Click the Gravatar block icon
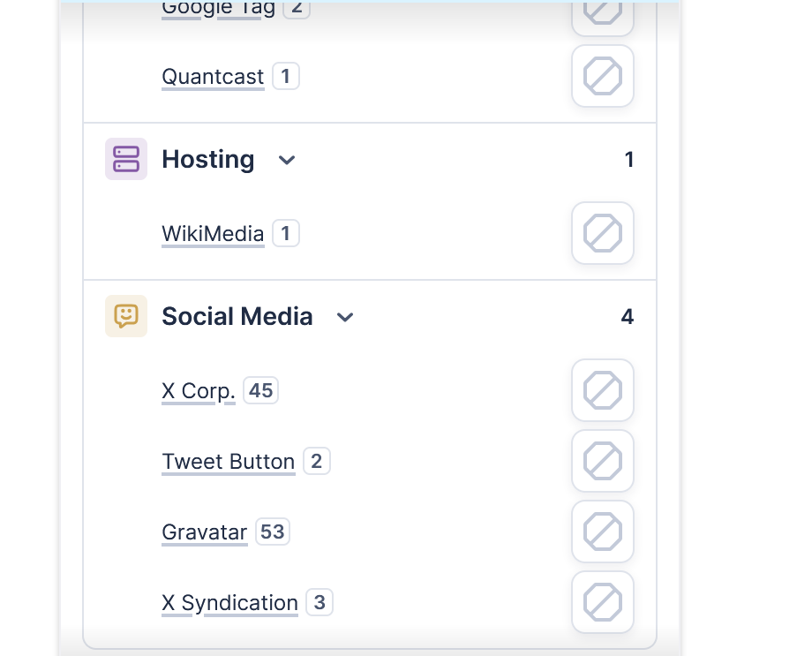The image size is (812, 656). point(603,532)
